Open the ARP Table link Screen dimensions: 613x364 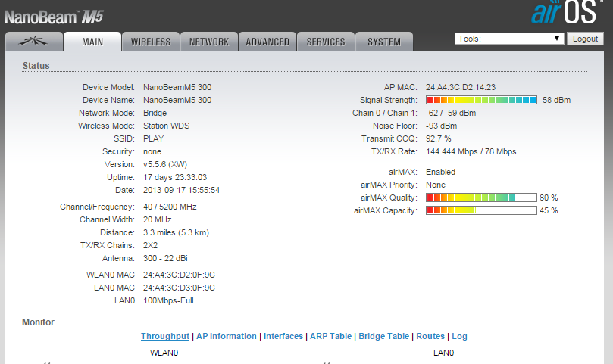[330, 336]
